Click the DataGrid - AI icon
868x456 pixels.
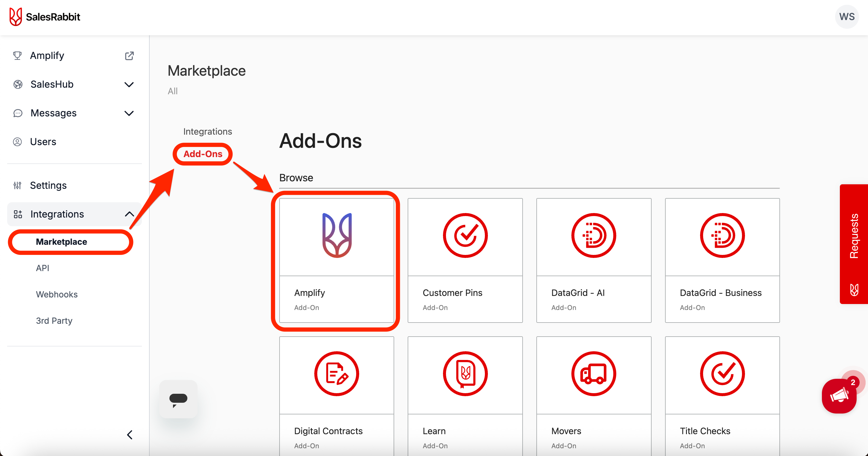pyautogui.click(x=594, y=235)
